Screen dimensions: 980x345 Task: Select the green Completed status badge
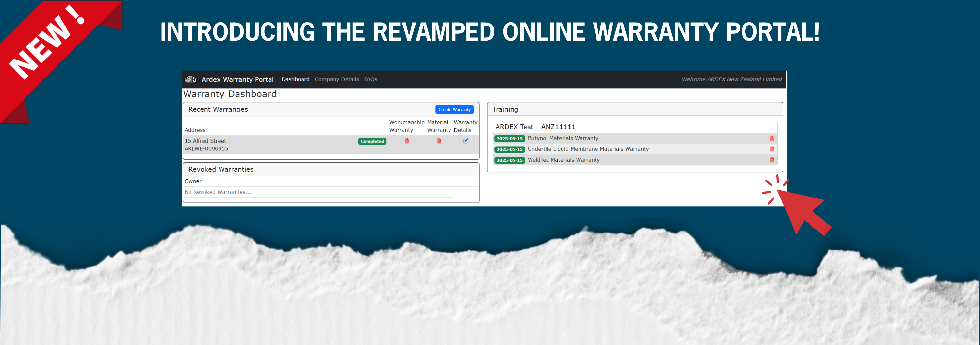tap(372, 141)
